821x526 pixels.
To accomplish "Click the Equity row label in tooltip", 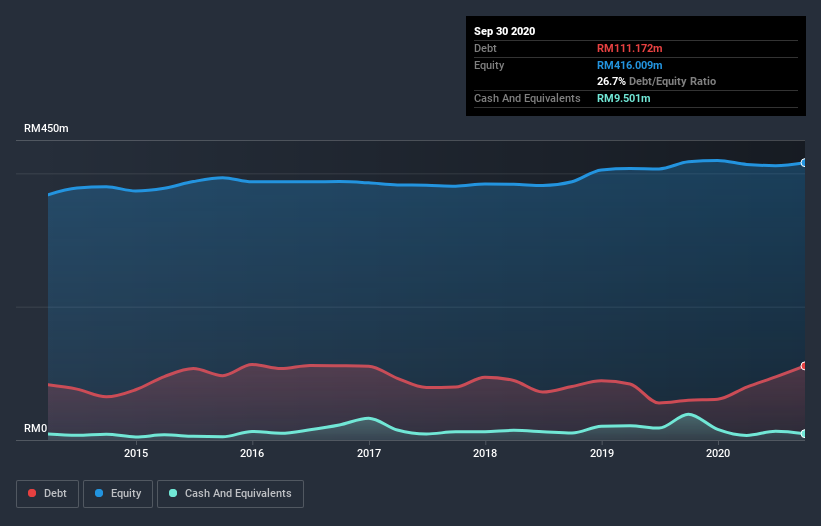I will point(489,65).
